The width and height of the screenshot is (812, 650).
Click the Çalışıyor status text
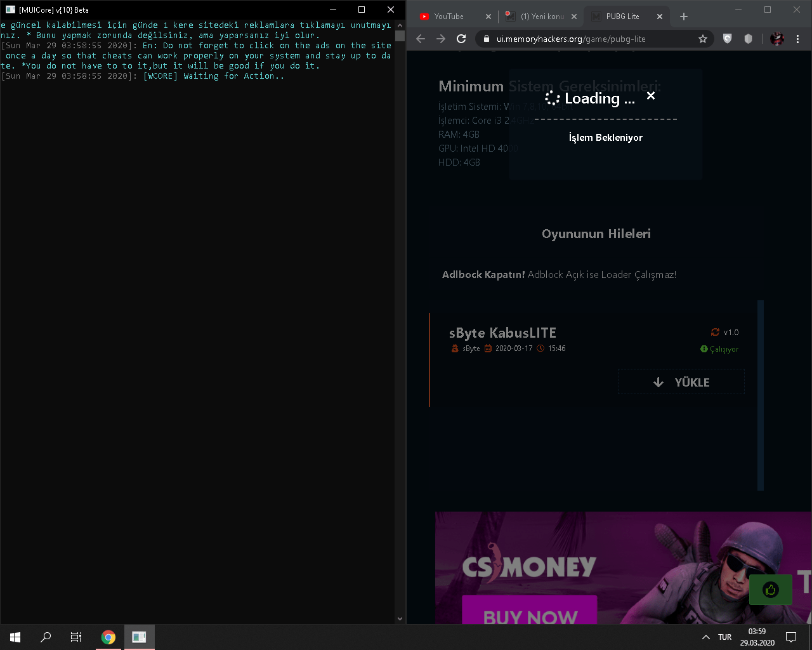724,349
